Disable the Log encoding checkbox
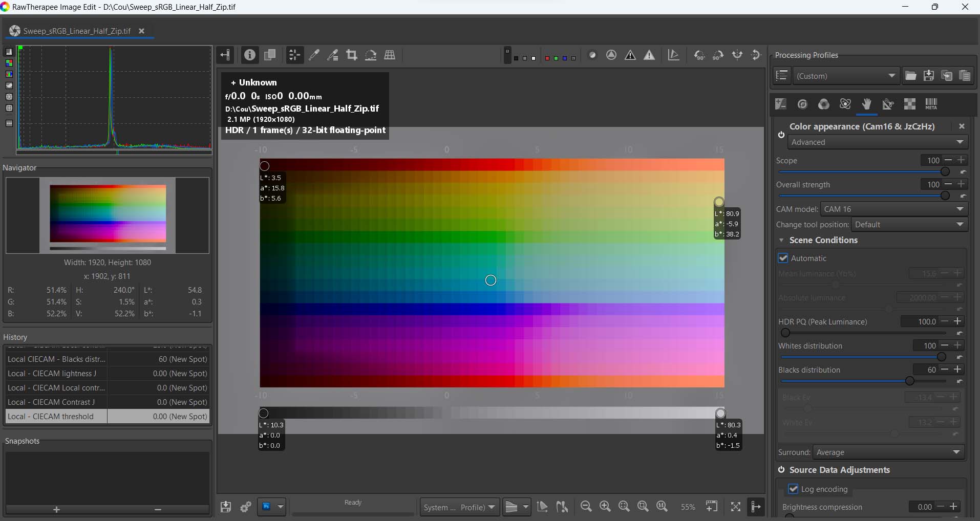980x521 pixels. [x=794, y=489]
